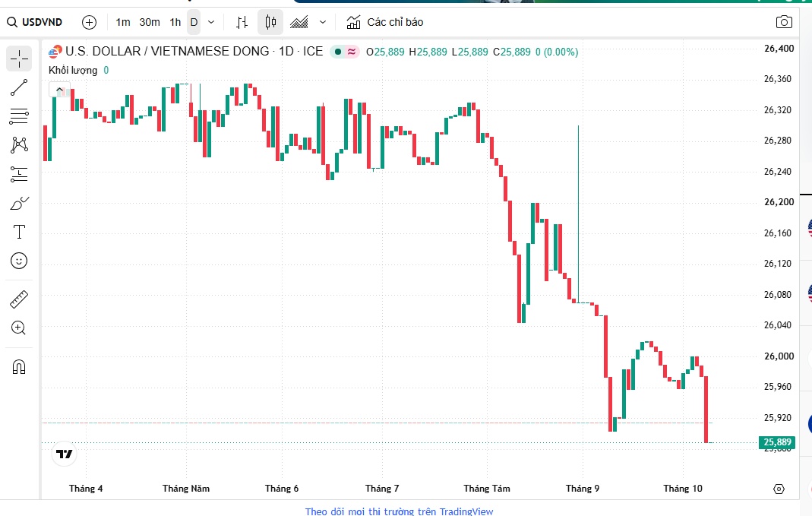The width and height of the screenshot is (812, 516).
Task: Click the market status indicator dot
Action: pyautogui.click(x=338, y=52)
